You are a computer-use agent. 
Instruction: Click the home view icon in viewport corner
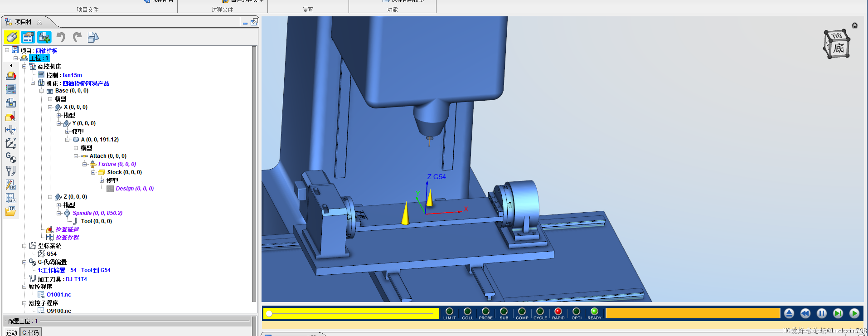click(x=855, y=25)
